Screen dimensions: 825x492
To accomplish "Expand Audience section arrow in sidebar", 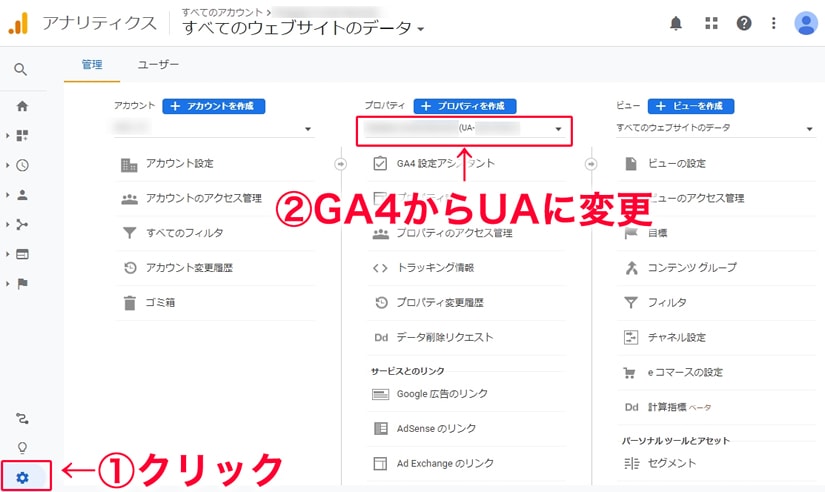I will pyautogui.click(x=7, y=195).
